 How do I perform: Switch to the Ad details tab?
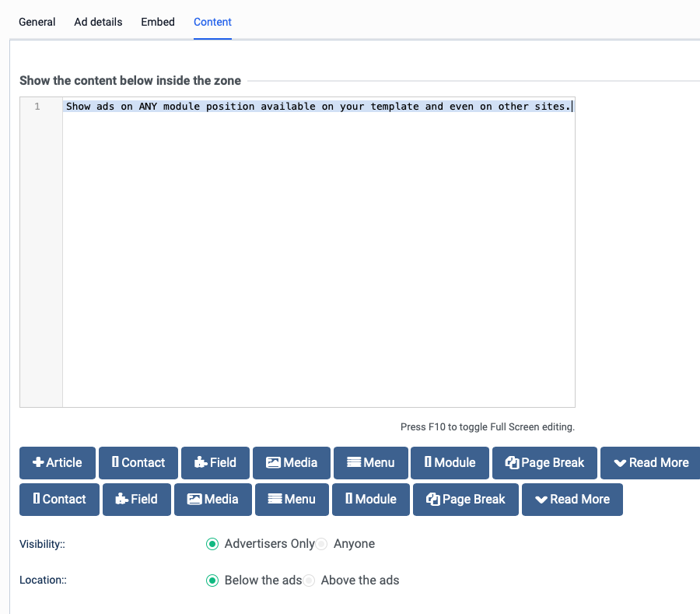click(x=98, y=22)
